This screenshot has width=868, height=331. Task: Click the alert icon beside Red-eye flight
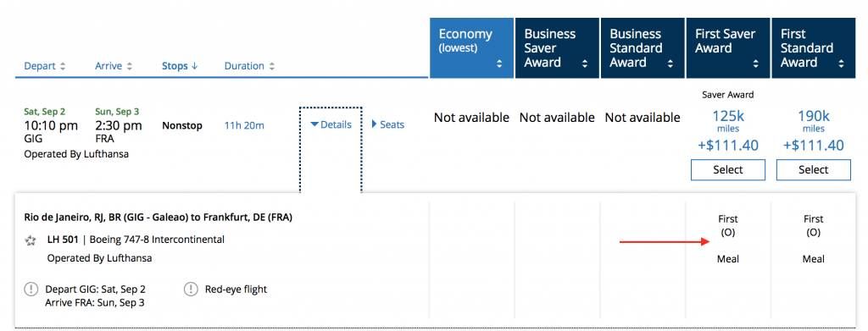[x=191, y=289]
